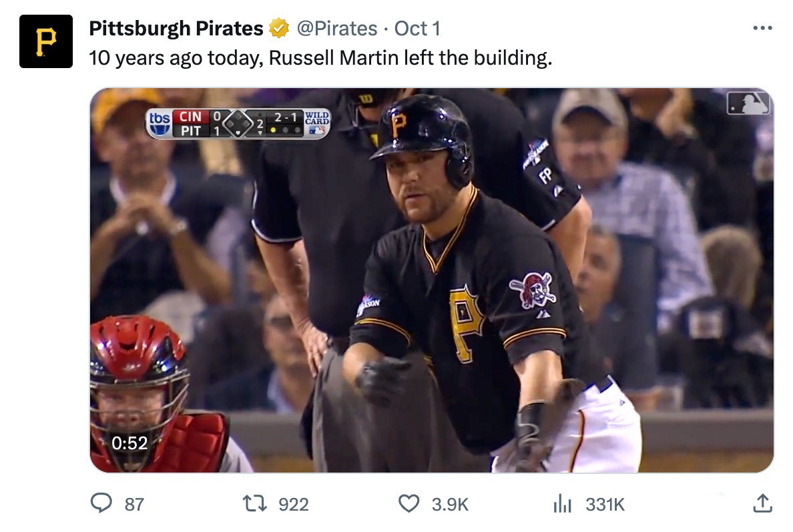This screenshot has height=532, width=793.
Task: Like the tweet with the heart icon
Action: pos(409,503)
